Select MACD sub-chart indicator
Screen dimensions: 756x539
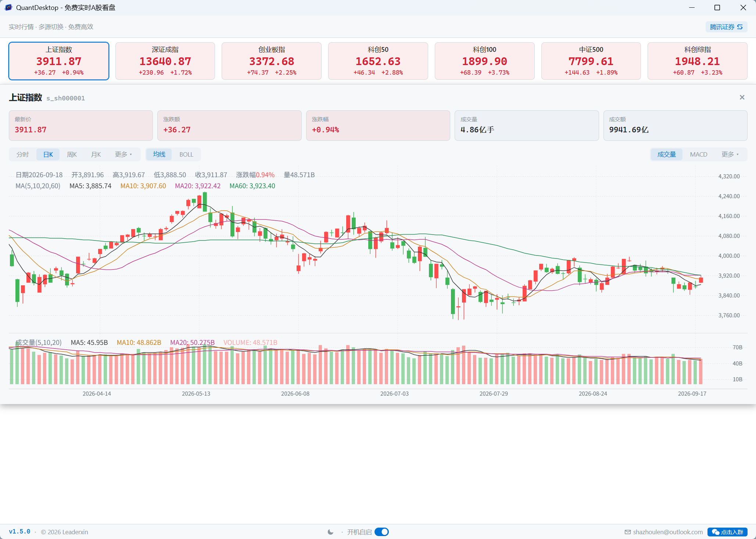[x=699, y=154]
